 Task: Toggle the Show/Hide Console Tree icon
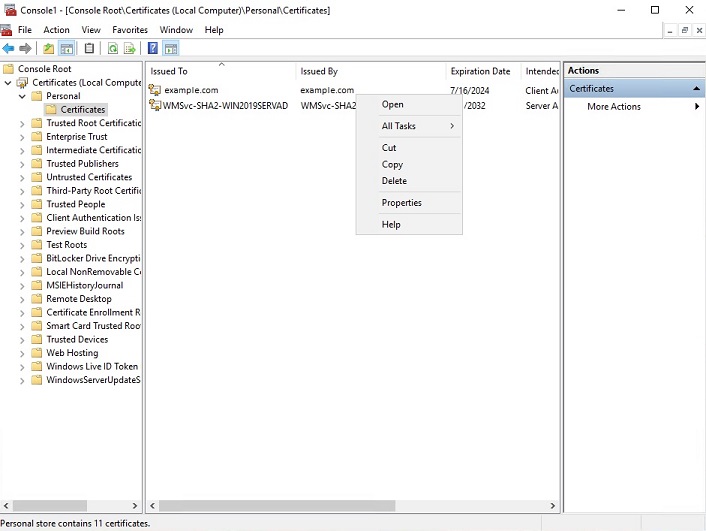click(67, 48)
